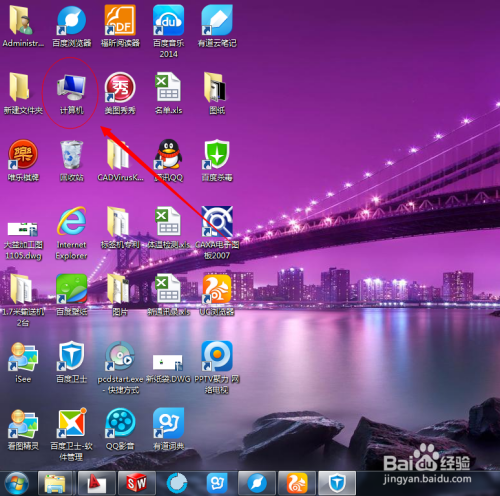This screenshot has height=496, width=500.
Task: Click the Windows Start orb button
Action: click(x=17, y=483)
